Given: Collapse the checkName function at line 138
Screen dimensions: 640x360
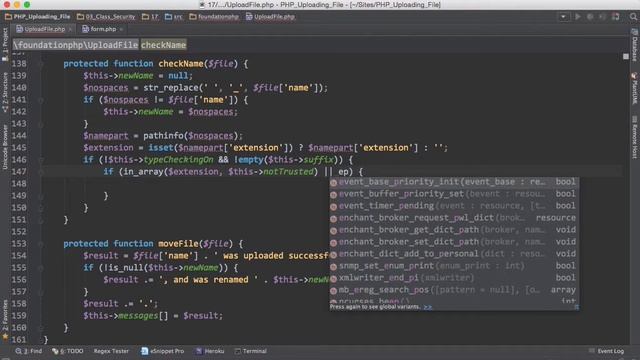Looking at the screenshot, I should click(41, 64).
